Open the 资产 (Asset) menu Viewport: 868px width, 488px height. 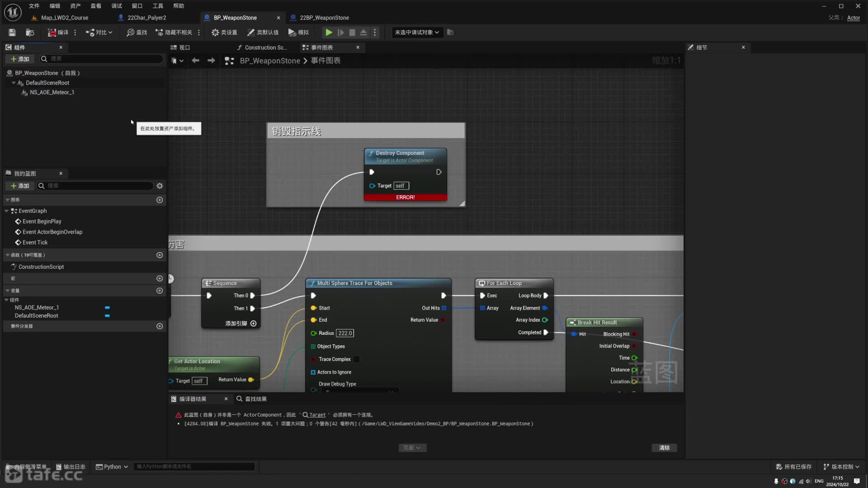(75, 6)
